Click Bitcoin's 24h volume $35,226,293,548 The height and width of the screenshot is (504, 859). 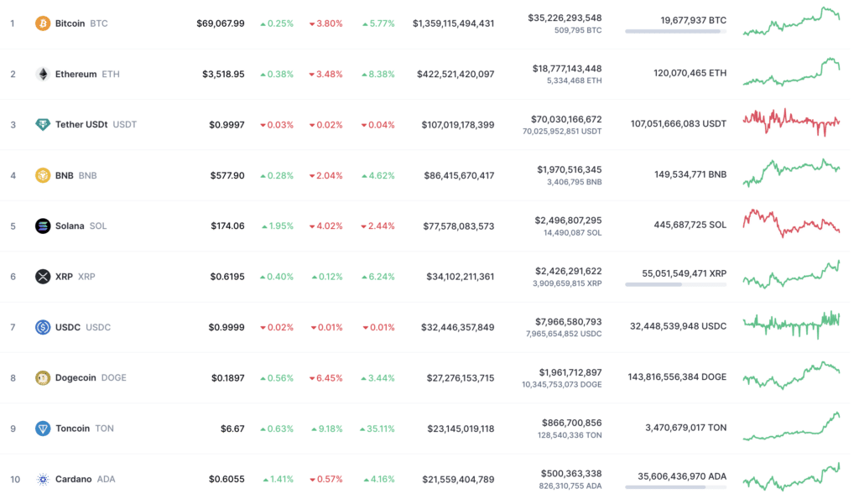(x=565, y=18)
